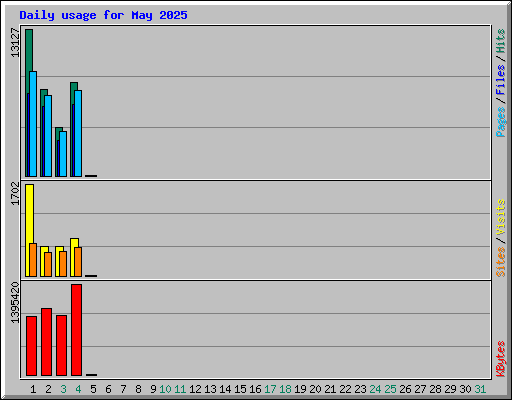Click green day label 25 on x-axis
Screen dimensions: 512x400
[x=390, y=389]
